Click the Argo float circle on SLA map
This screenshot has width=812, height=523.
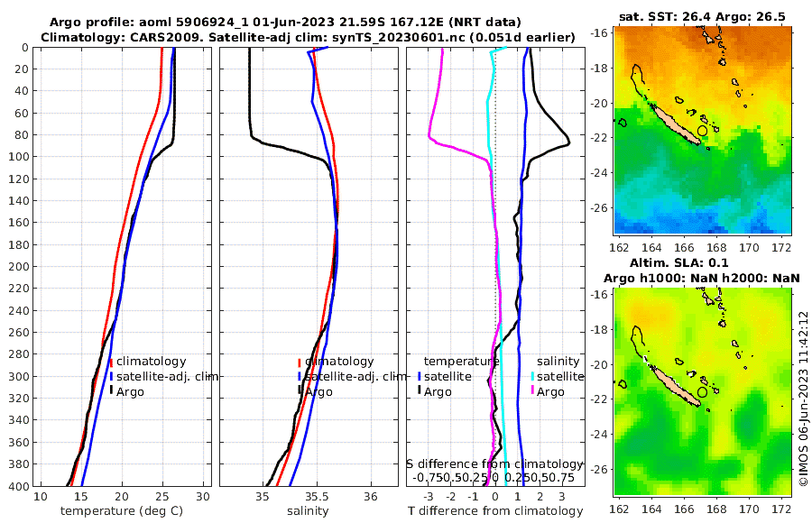coord(702,392)
